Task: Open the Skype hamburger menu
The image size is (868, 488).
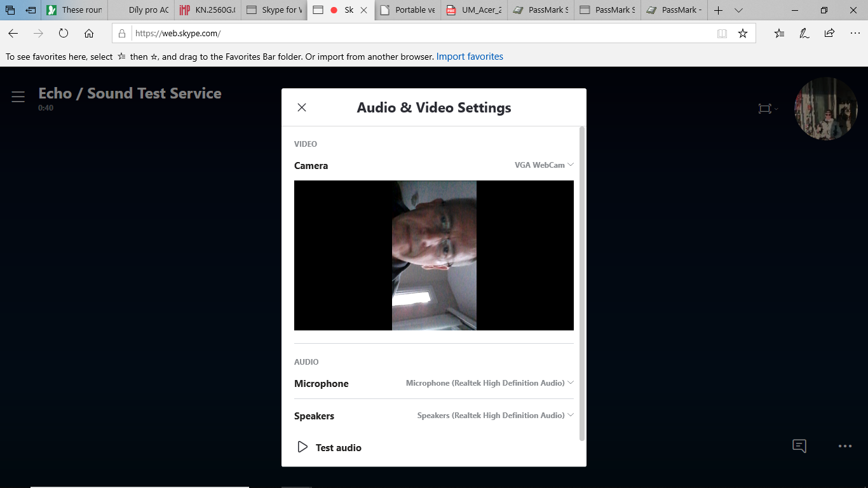Action: tap(18, 97)
